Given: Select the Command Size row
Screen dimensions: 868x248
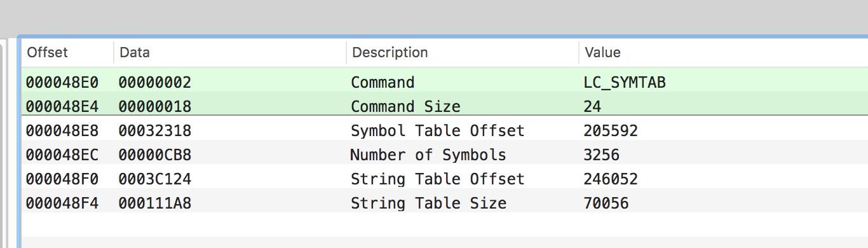Looking at the screenshot, I should click(x=445, y=106).
